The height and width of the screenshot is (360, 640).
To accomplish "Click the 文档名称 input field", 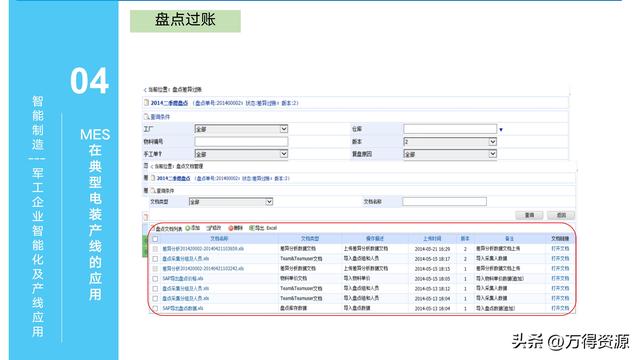I will [x=444, y=202].
